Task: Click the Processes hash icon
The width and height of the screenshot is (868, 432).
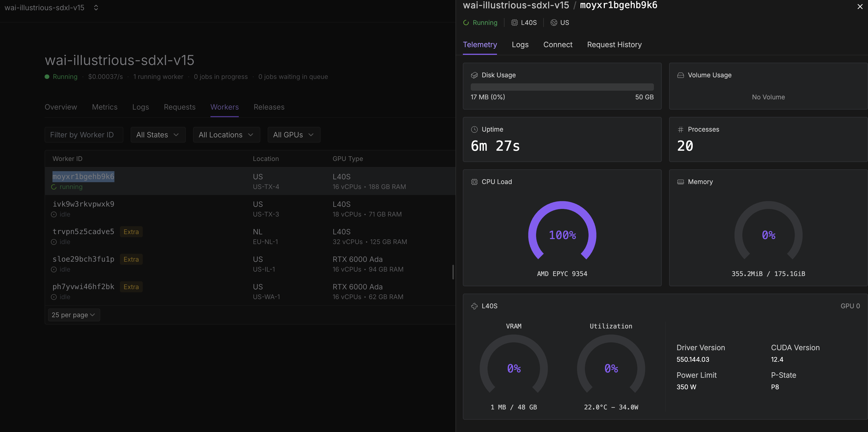Action: 680,129
